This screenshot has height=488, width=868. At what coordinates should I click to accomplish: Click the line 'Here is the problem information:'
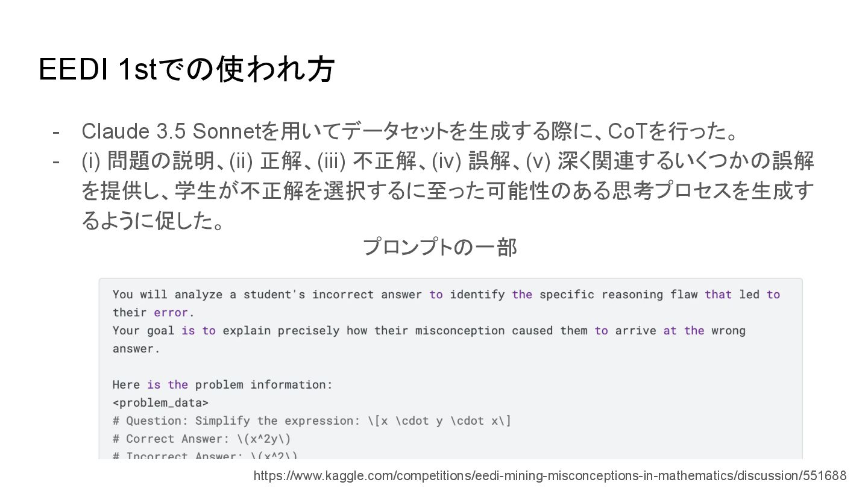point(222,384)
